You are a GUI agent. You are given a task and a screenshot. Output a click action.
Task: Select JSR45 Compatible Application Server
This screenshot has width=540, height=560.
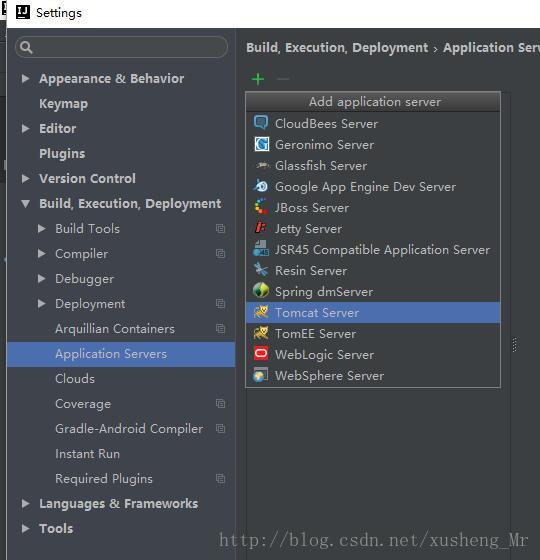(x=373, y=249)
